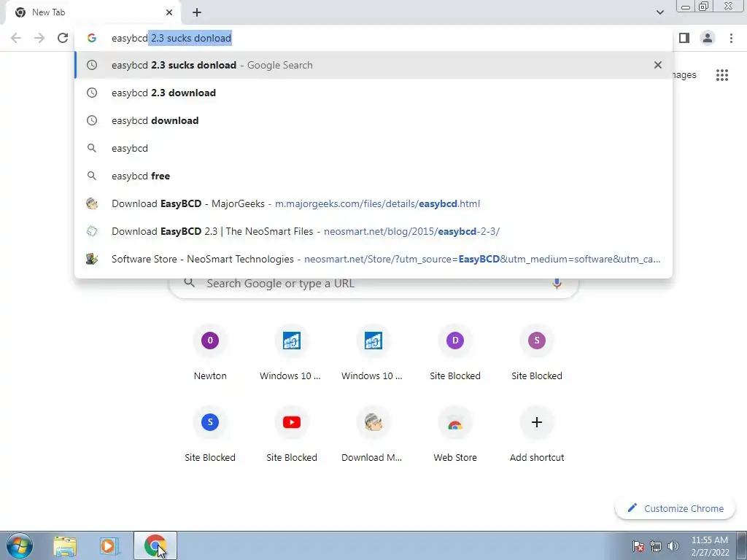
Task: Click the Windows Start orb
Action: 20,545
